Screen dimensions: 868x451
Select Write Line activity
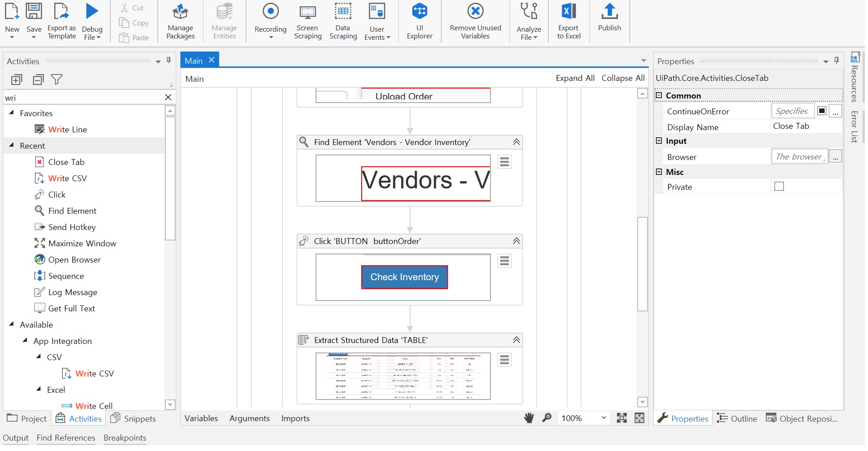(67, 129)
